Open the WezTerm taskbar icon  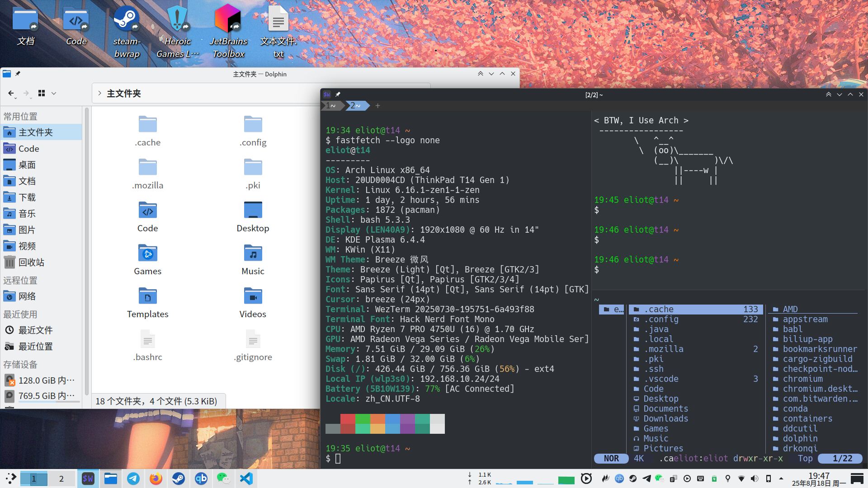coord(88,479)
